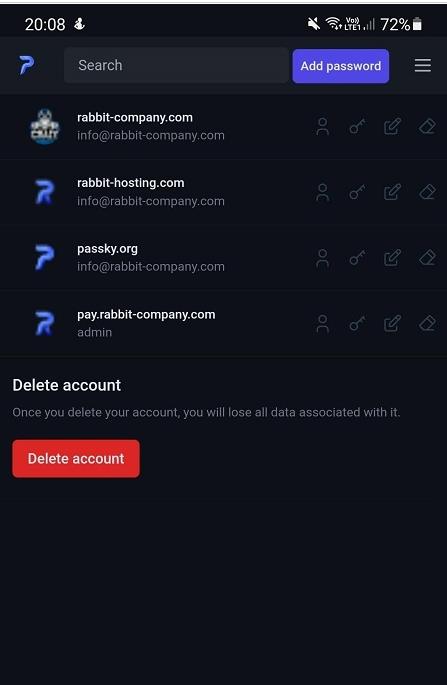Copy password key for rabbit-company.com

pos(357,127)
